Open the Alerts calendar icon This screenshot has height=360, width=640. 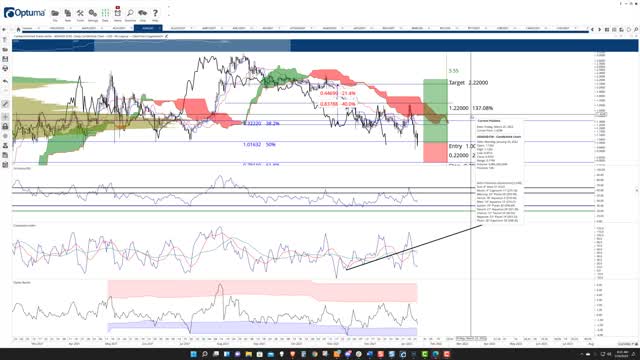(x=118, y=14)
